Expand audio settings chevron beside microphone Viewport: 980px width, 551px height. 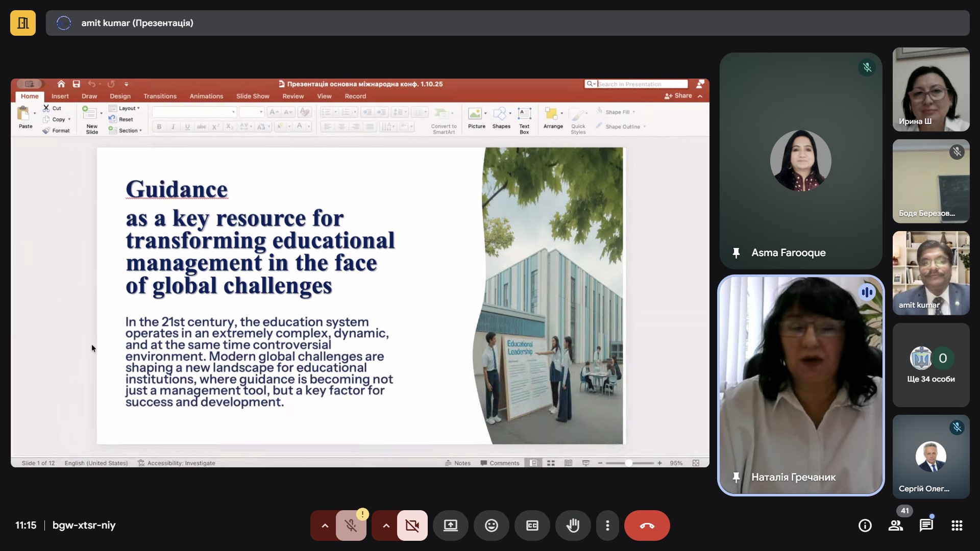click(x=325, y=525)
